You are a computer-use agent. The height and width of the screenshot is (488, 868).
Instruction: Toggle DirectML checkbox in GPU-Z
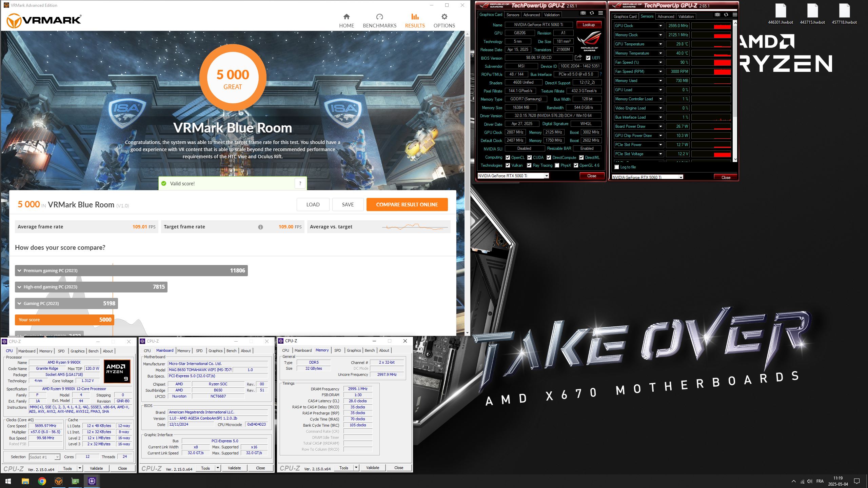point(581,158)
